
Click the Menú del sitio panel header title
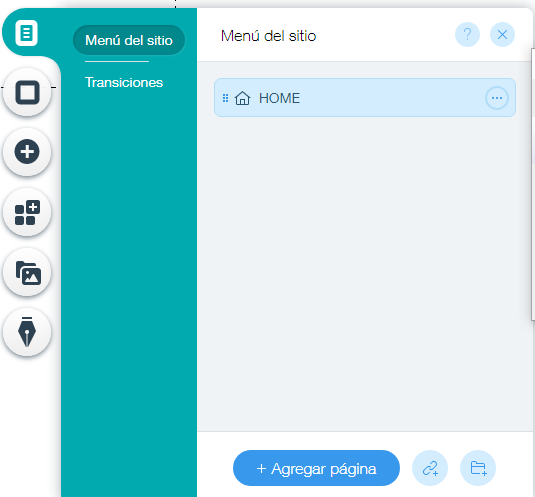point(269,36)
